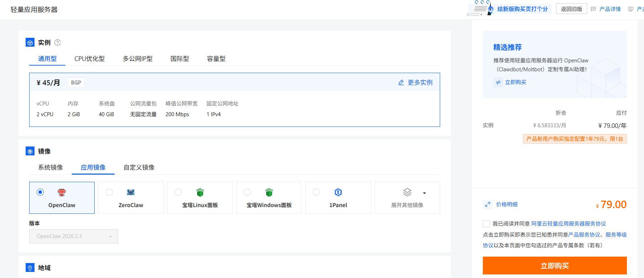Screen dimensions: 644x278
Task: Click the 宝塔Linux面板 green shield icon
Action: point(200,192)
